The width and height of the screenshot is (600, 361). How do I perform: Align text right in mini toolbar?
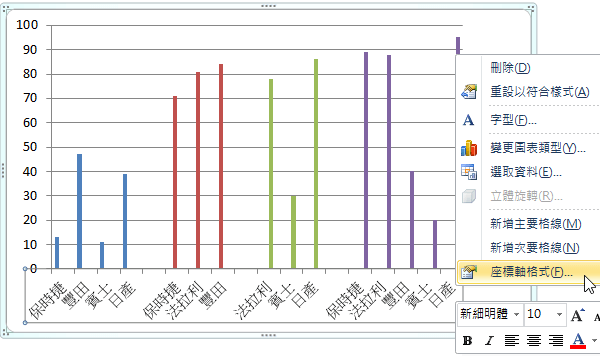[556, 340]
